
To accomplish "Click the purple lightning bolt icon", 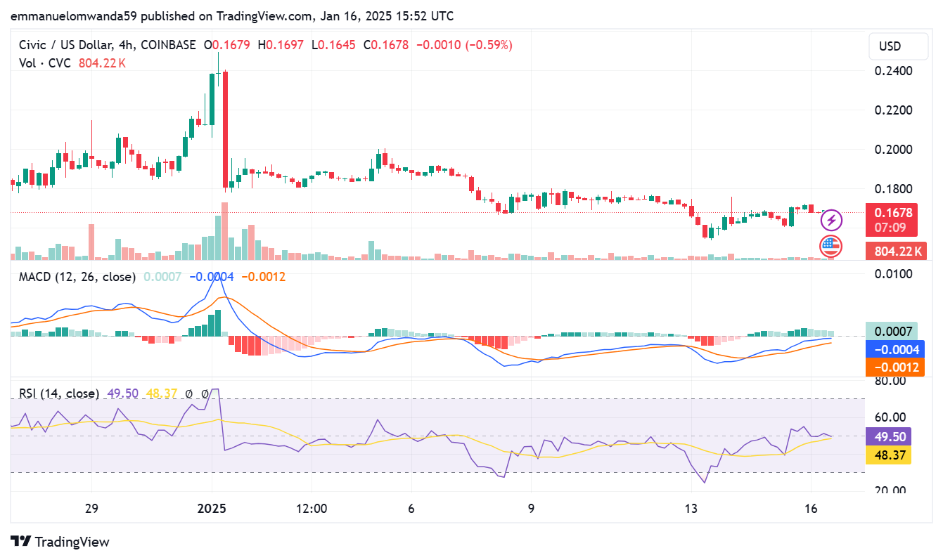I will tap(832, 220).
